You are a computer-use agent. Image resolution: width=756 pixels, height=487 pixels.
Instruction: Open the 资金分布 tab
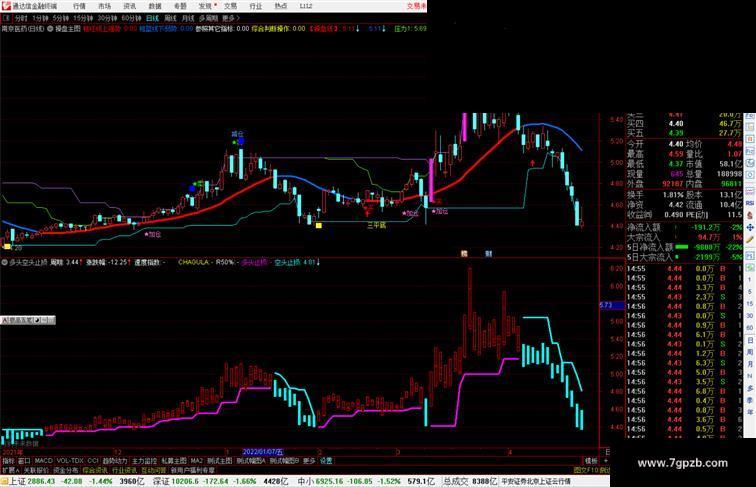coord(66,470)
